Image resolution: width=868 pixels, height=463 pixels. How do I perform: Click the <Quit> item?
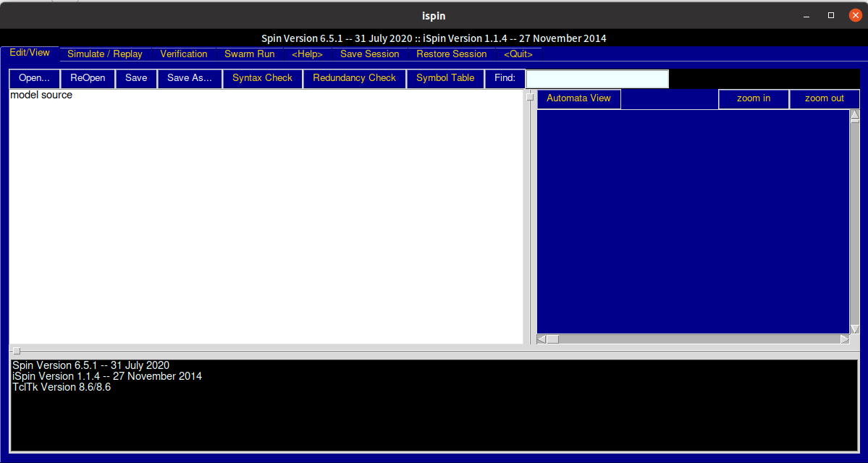coord(518,54)
